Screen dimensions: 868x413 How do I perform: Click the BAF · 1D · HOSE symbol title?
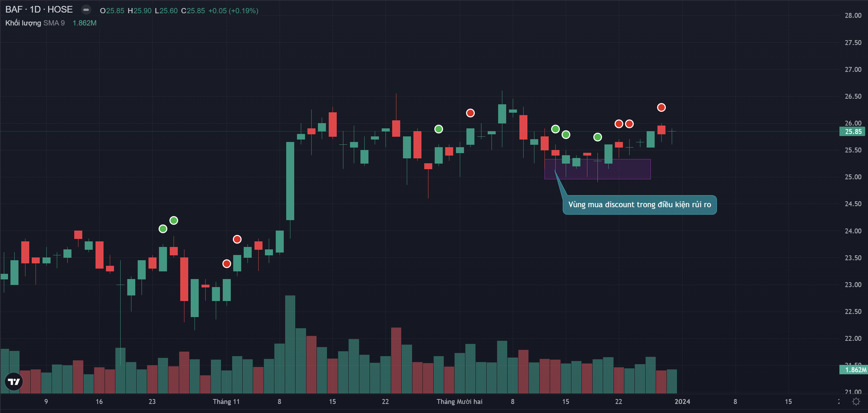(39, 9)
